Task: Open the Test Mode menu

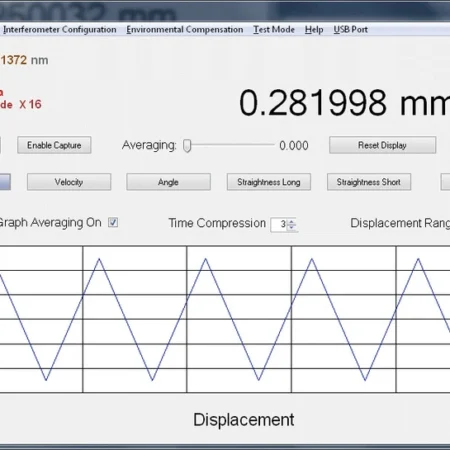Action: 274,30
